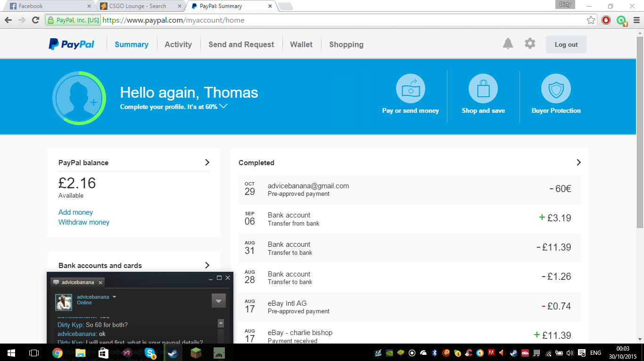The width and height of the screenshot is (644, 361).
Task: Click the PayPal logo in the header
Action: (72, 44)
